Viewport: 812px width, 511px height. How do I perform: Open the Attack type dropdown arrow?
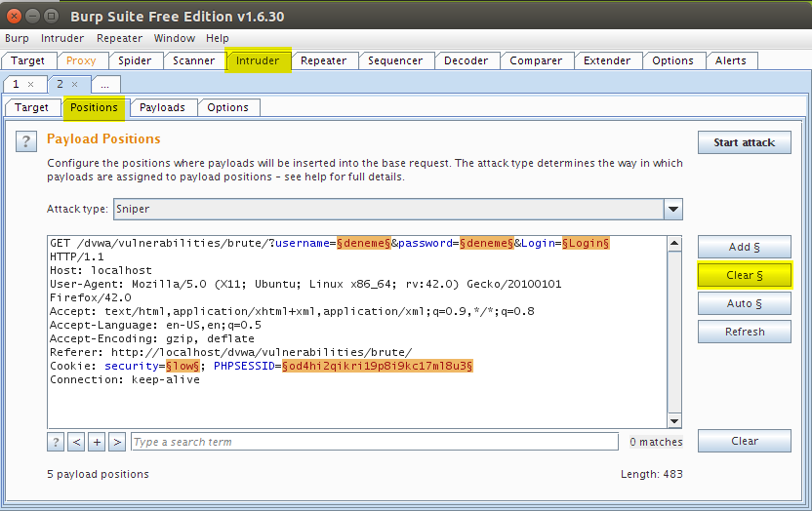coord(673,210)
